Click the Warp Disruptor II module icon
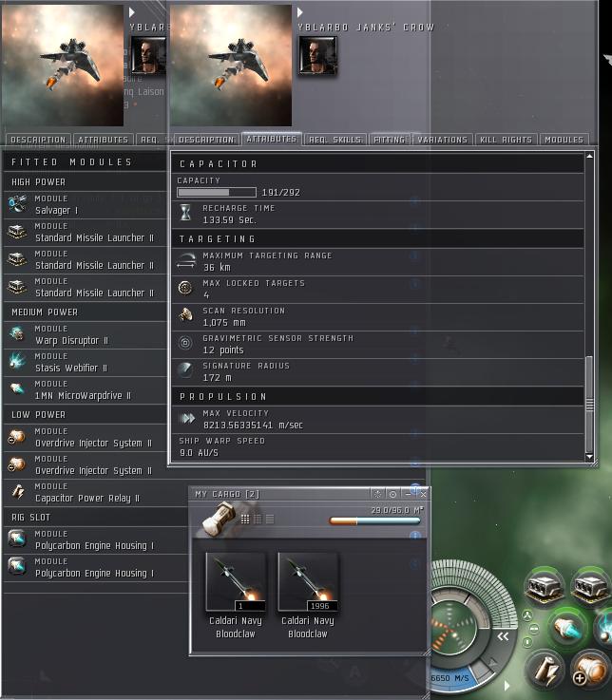The width and height of the screenshot is (612, 700). 17,334
